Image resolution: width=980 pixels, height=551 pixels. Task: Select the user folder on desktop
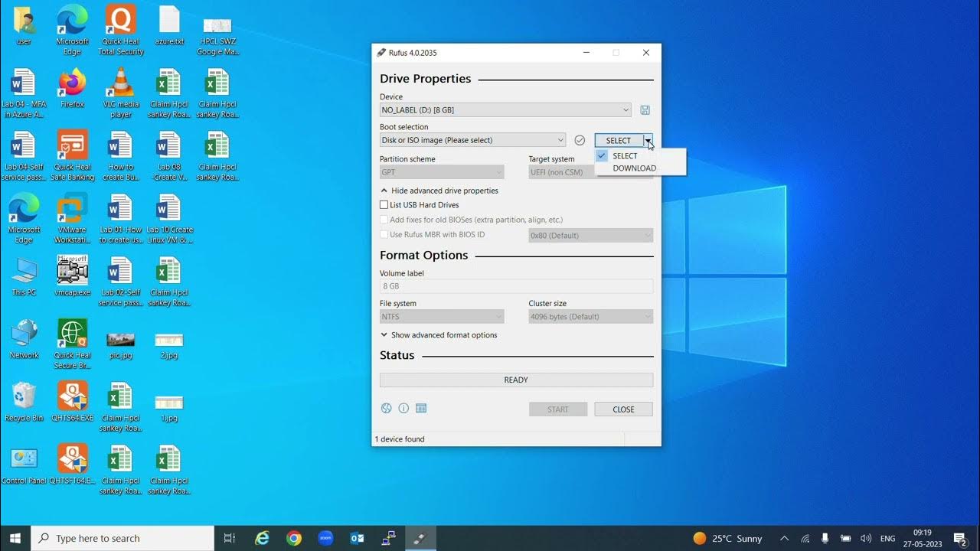click(x=24, y=26)
